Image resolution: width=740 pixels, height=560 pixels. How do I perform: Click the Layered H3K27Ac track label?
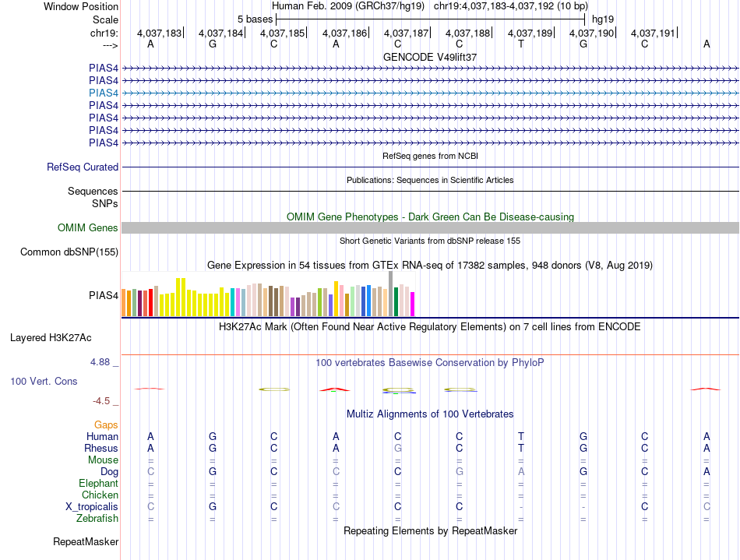(x=51, y=338)
